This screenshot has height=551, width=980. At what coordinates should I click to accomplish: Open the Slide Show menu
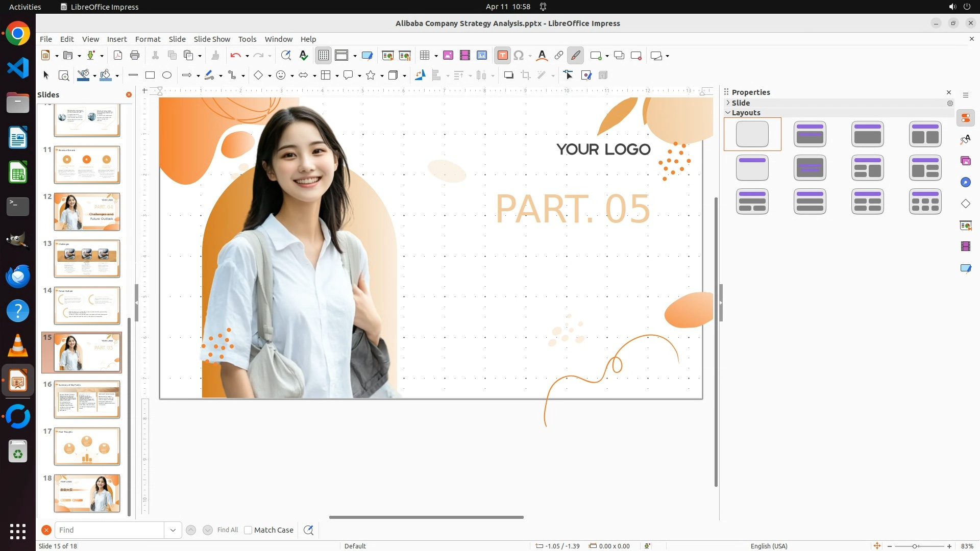(212, 39)
